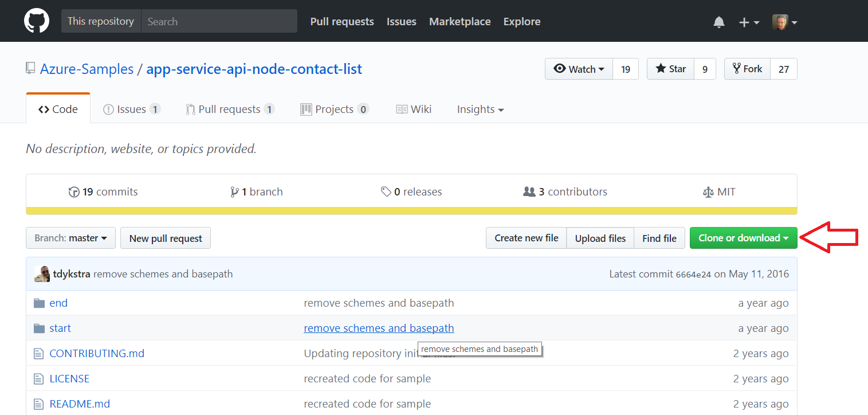The image size is (868, 415).
Task: Open the 'start' folder
Action: [60, 328]
